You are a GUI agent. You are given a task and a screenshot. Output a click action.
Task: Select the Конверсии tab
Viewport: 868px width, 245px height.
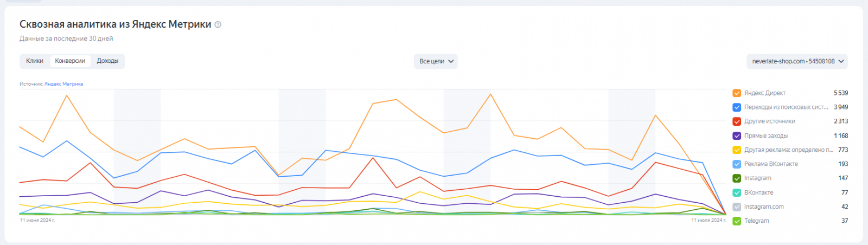click(70, 61)
